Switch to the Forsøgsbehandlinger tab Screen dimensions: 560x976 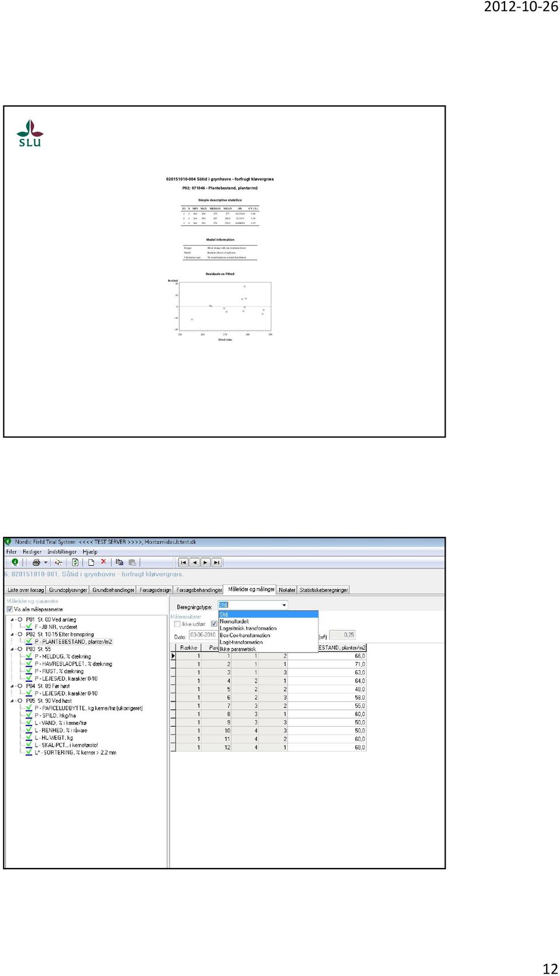pos(199,590)
